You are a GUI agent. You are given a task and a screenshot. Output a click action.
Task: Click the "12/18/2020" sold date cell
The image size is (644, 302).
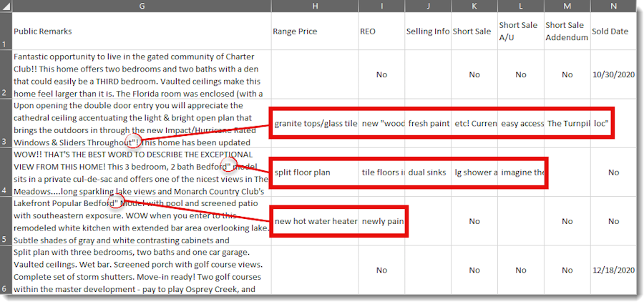click(x=614, y=270)
